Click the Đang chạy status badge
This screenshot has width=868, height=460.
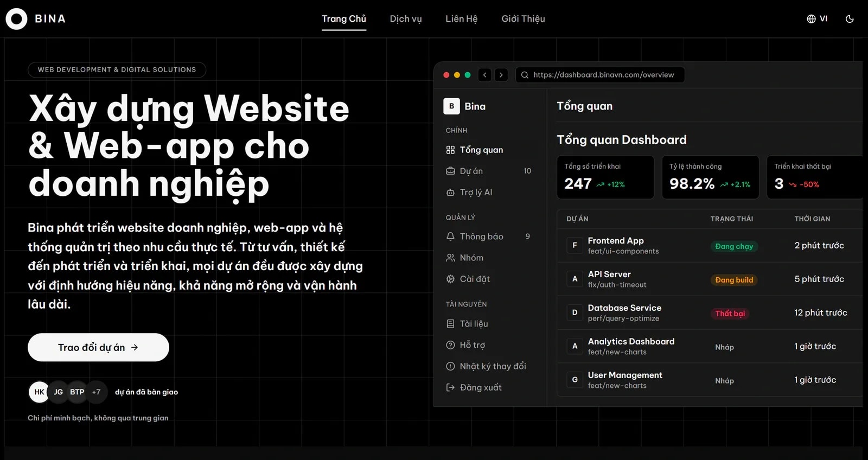click(734, 246)
